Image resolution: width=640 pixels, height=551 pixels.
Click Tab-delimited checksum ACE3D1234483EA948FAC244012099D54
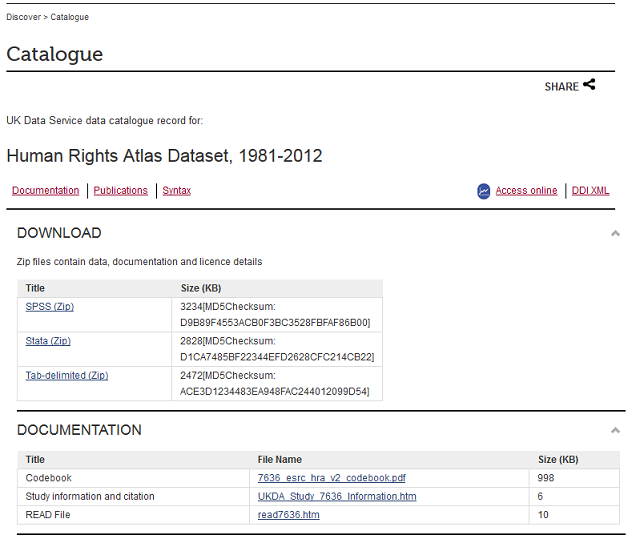275,392
